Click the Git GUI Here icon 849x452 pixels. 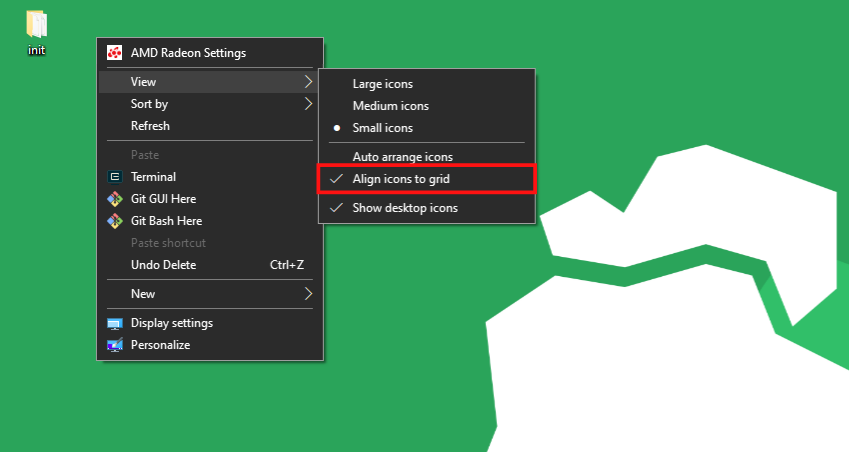coord(114,199)
